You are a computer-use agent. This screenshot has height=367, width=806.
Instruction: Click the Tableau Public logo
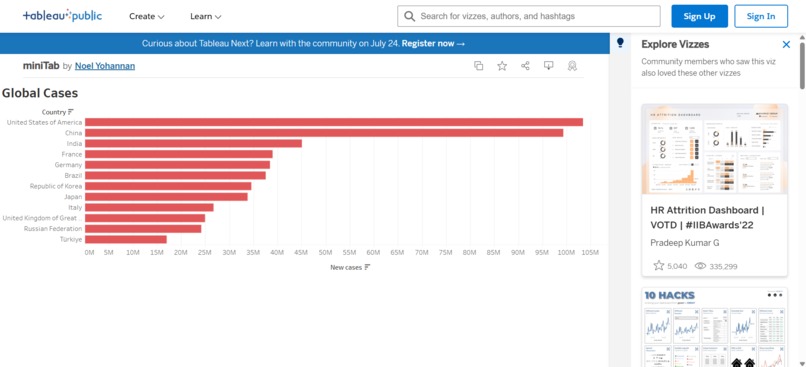(x=62, y=16)
